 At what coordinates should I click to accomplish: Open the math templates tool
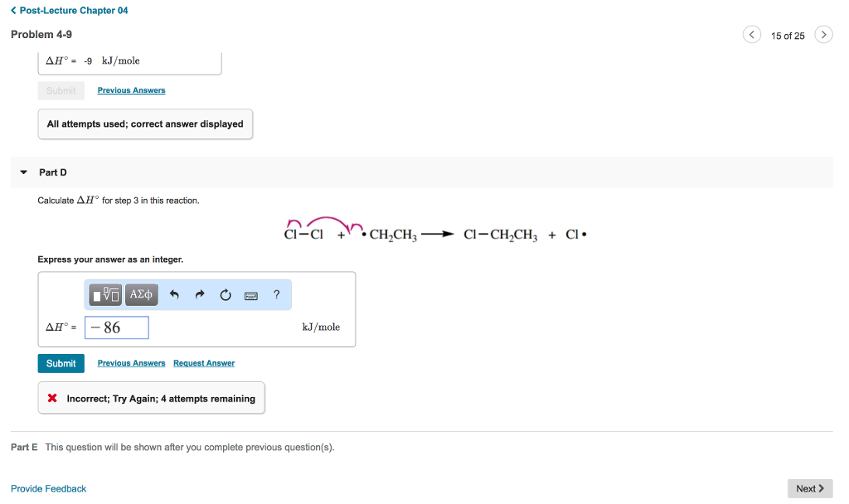click(107, 294)
